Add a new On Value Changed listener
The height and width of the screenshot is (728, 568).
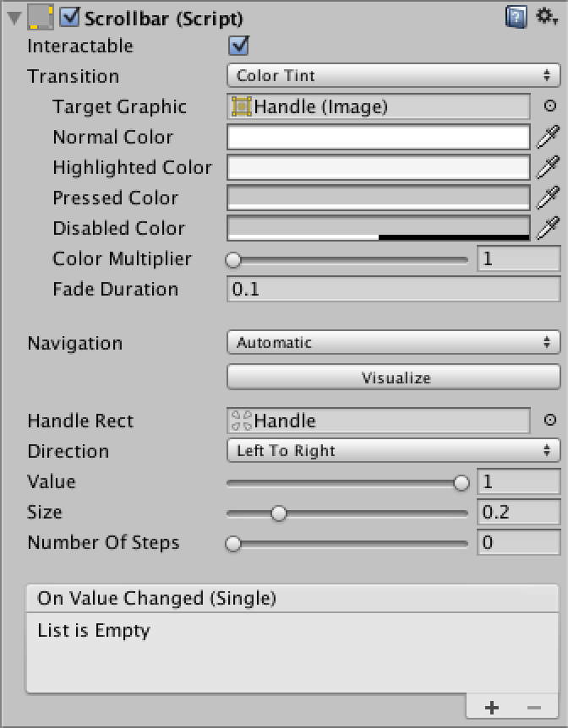pos(492,708)
